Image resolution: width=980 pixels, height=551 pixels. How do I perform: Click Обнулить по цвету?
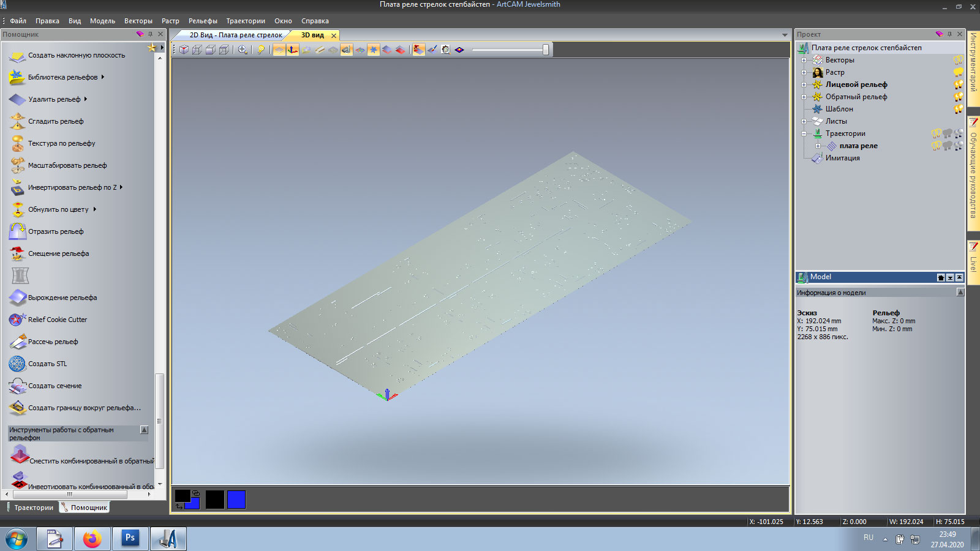[58, 209]
